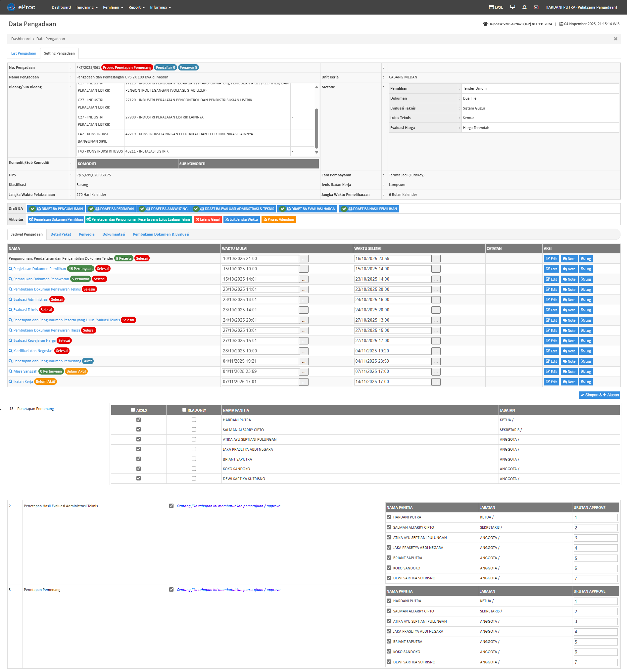Open Log for the Evaluasi Teknis row

[x=586, y=310]
